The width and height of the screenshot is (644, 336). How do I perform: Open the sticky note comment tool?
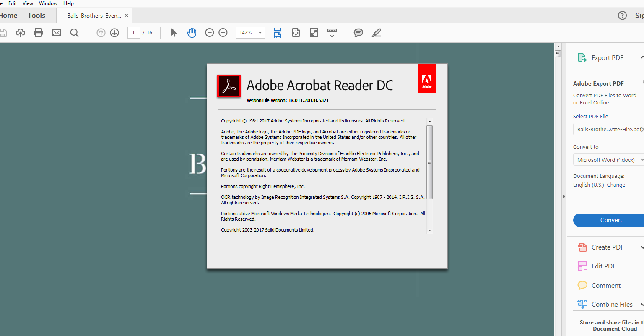pyautogui.click(x=358, y=32)
